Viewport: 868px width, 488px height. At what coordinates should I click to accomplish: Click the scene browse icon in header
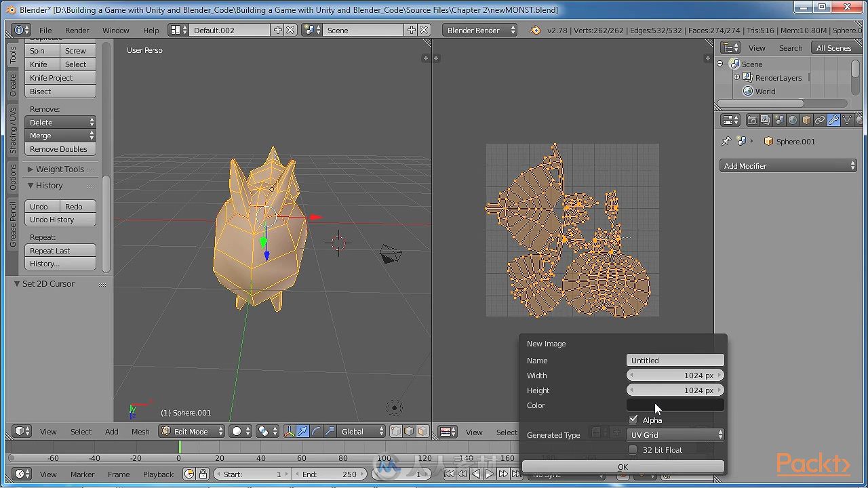tap(312, 30)
